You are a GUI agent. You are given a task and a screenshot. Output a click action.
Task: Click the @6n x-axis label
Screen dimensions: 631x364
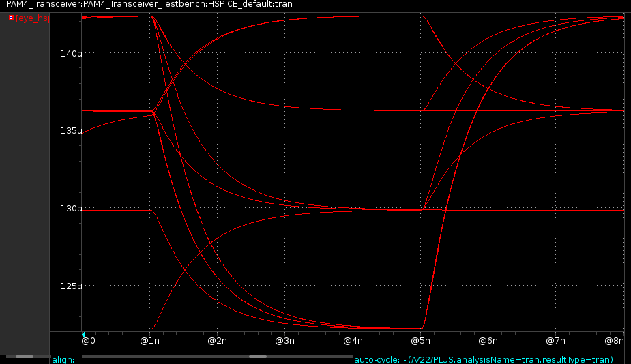click(488, 341)
